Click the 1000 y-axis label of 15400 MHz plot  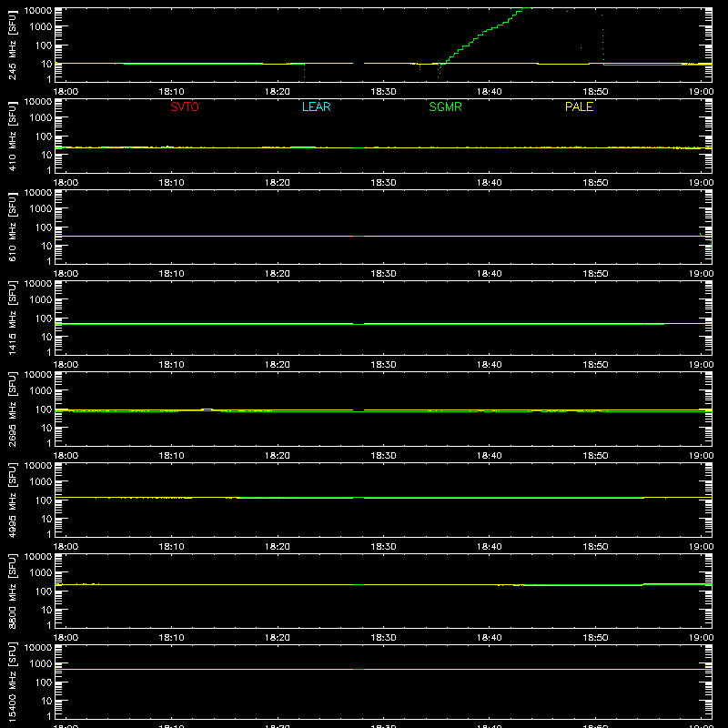(41, 663)
